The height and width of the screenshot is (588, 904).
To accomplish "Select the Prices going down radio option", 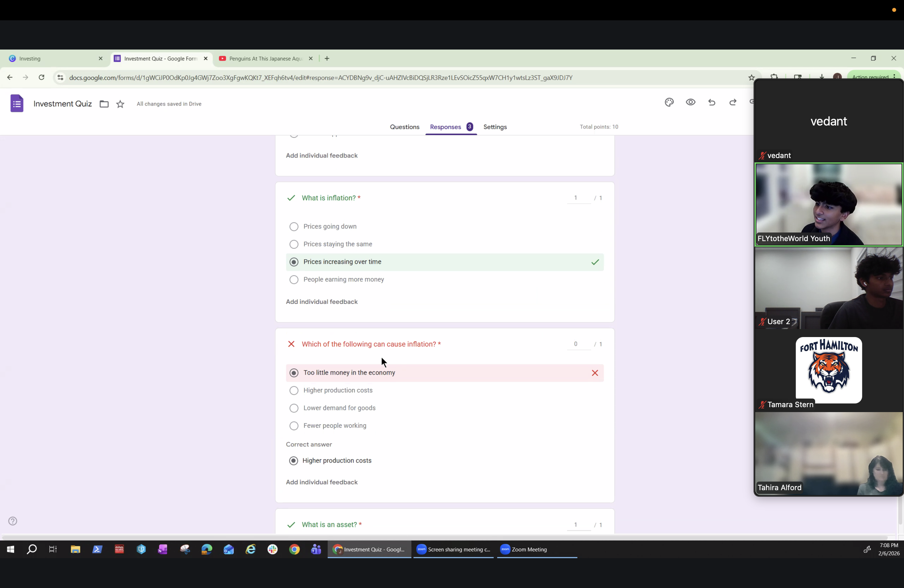I will 294,226.
